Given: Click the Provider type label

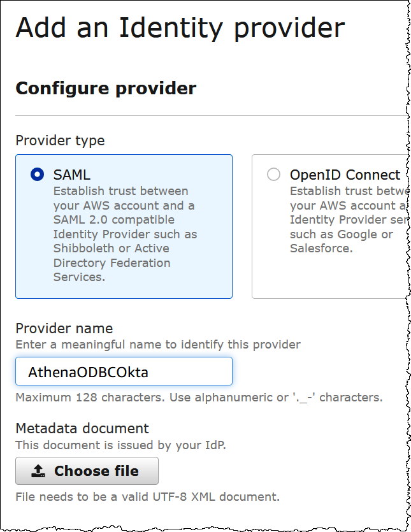Looking at the screenshot, I should pos(60,140).
